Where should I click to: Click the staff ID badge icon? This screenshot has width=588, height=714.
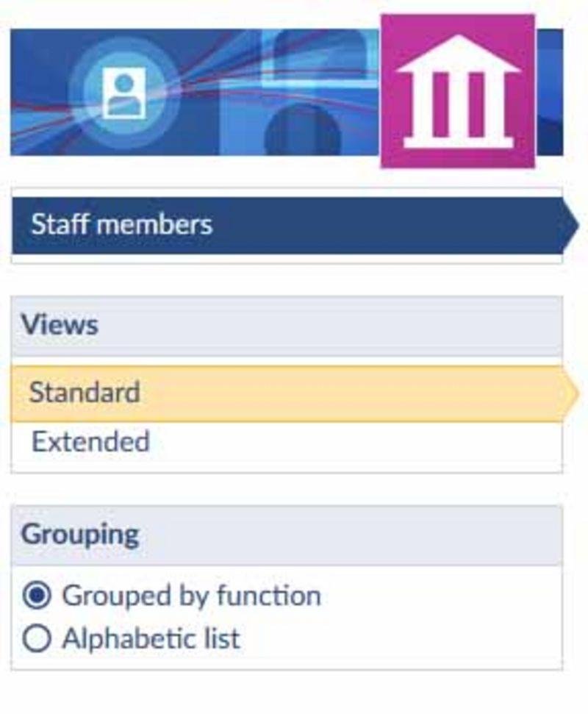click(124, 93)
